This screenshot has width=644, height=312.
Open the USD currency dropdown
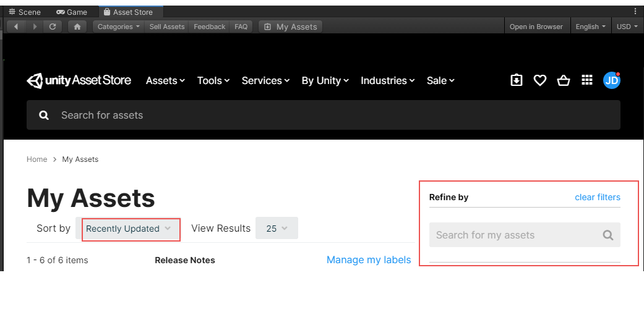tap(627, 27)
